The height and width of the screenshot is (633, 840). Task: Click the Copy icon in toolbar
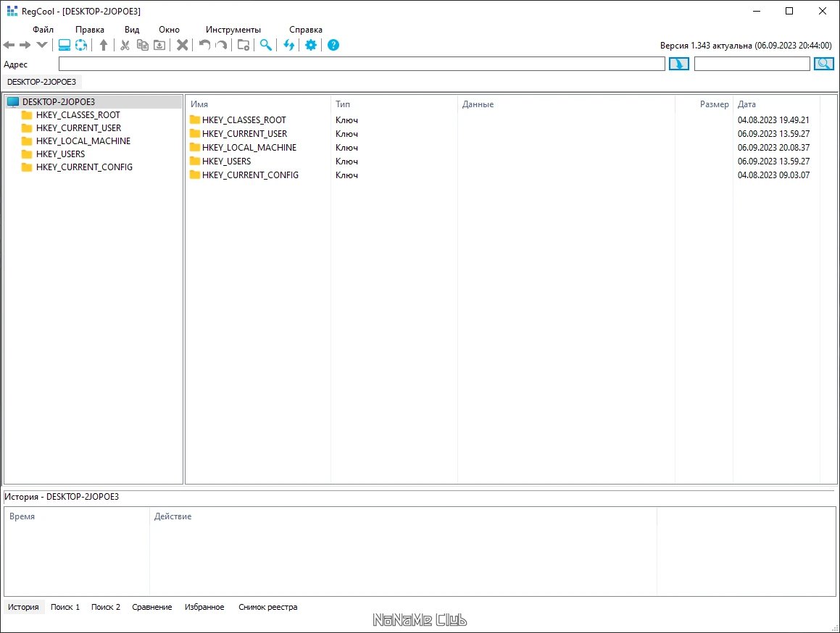pyautogui.click(x=143, y=45)
